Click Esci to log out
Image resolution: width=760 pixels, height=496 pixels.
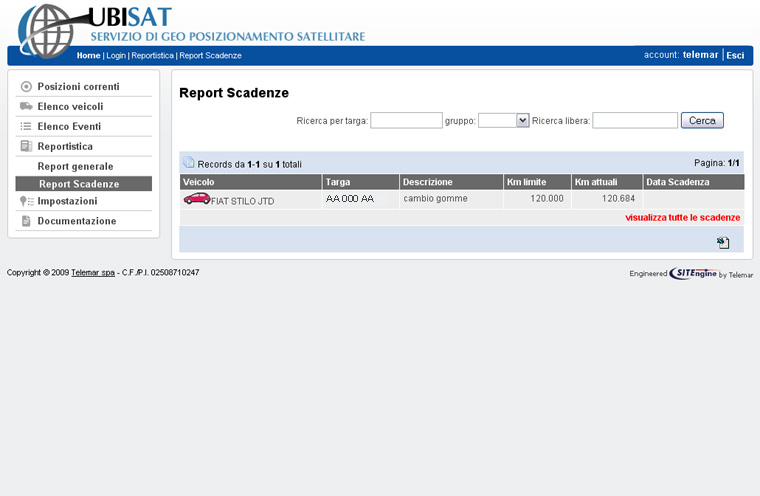(735, 55)
